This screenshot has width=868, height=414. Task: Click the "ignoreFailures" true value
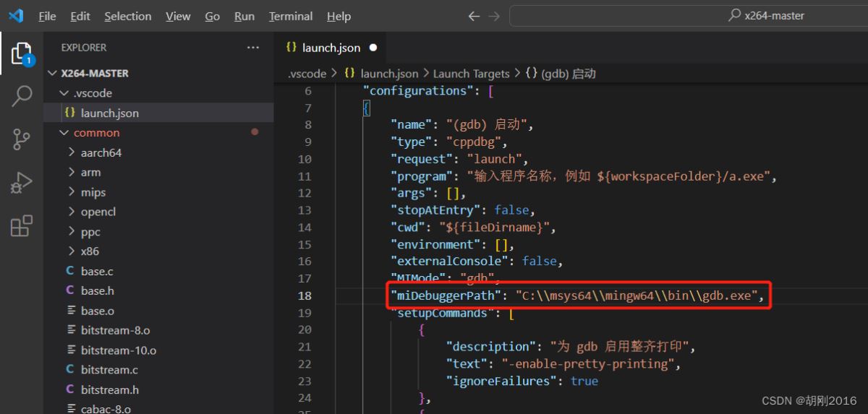coord(584,381)
